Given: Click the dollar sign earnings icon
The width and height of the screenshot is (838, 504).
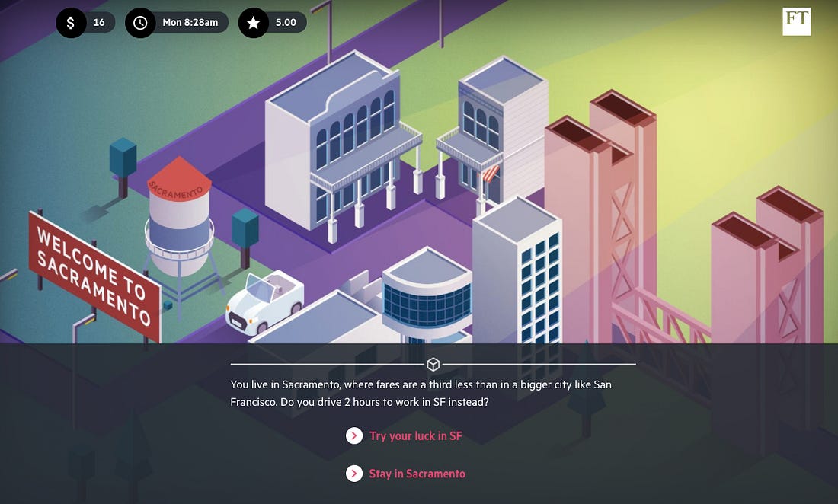Looking at the screenshot, I should (x=71, y=22).
